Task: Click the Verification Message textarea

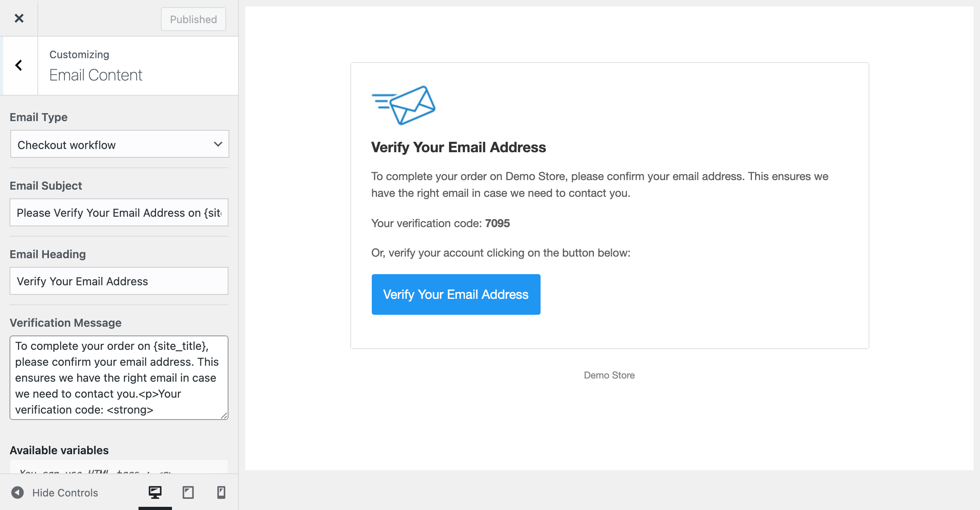Action: pyautogui.click(x=119, y=378)
